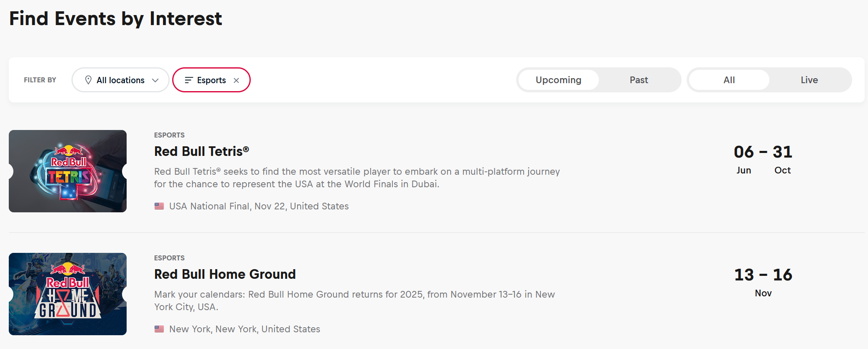The image size is (868, 349).
Task: Click the Red Bull Tetris thumbnail image
Action: coord(68,171)
